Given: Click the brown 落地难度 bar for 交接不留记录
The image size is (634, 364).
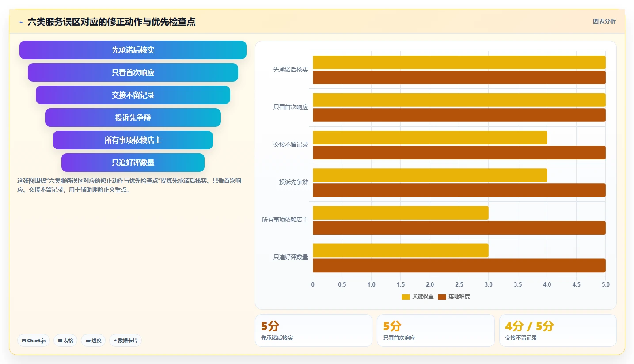Looking at the screenshot, I should 459,152.
